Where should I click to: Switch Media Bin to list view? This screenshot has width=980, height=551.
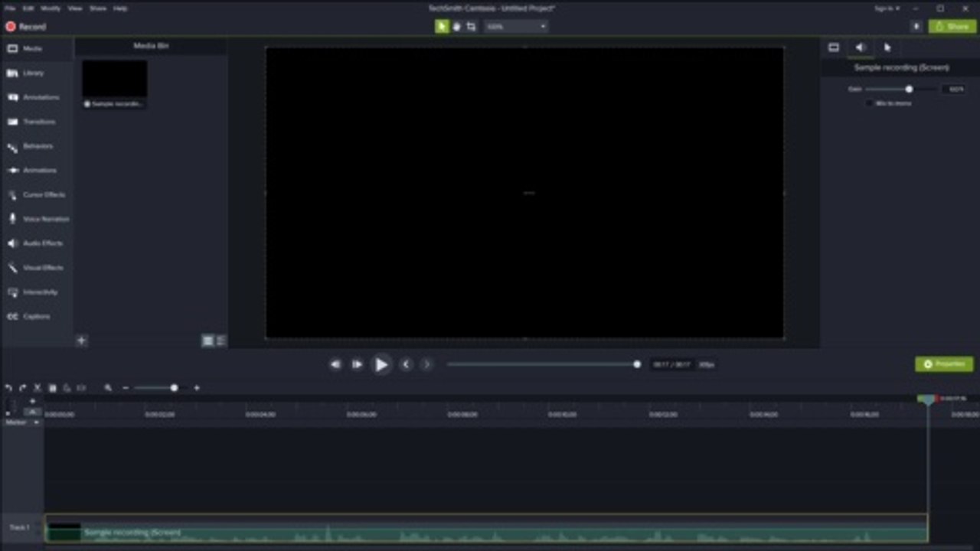tap(220, 341)
